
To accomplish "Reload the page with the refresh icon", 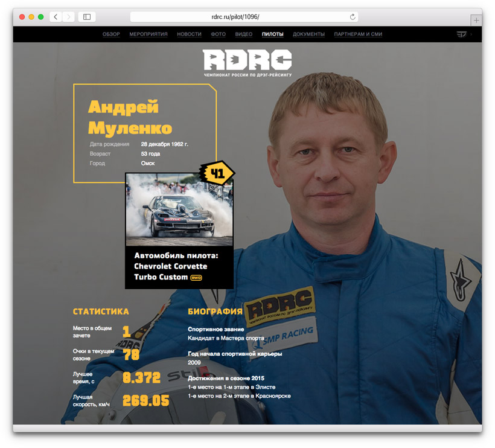I will [353, 17].
